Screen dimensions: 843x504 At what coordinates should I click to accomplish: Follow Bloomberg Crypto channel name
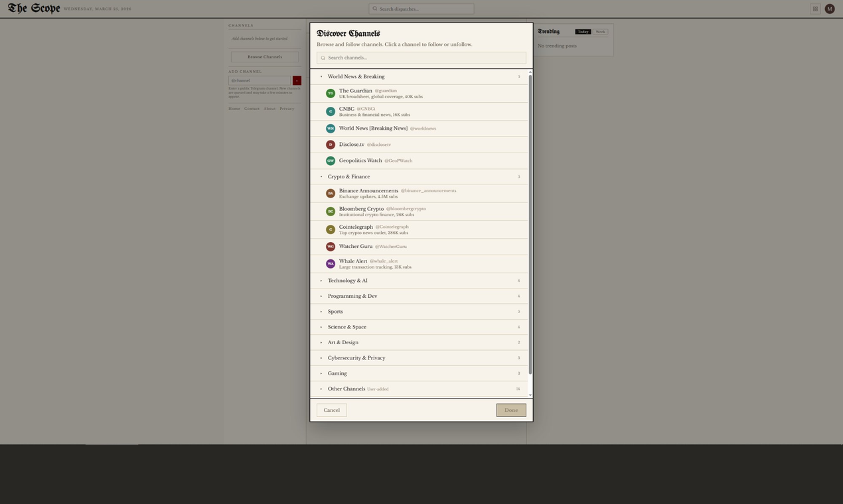[361, 209]
